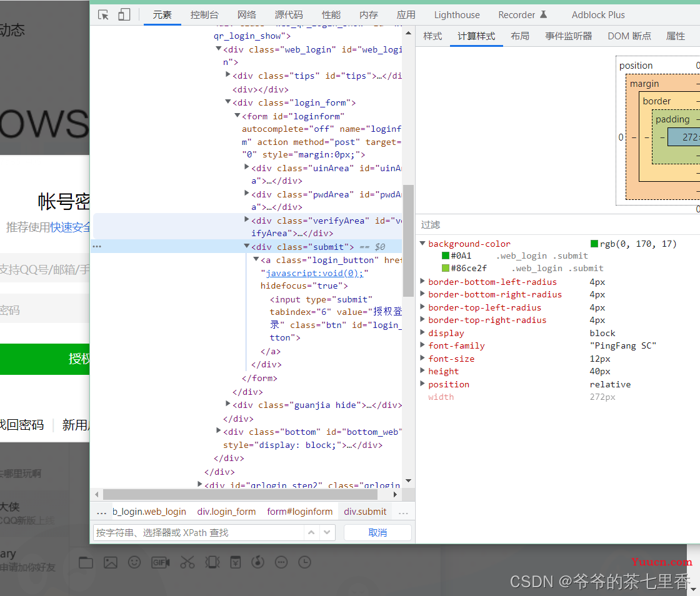
Task: Click the scissors screenshot icon
Action: pyautogui.click(x=187, y=562)
